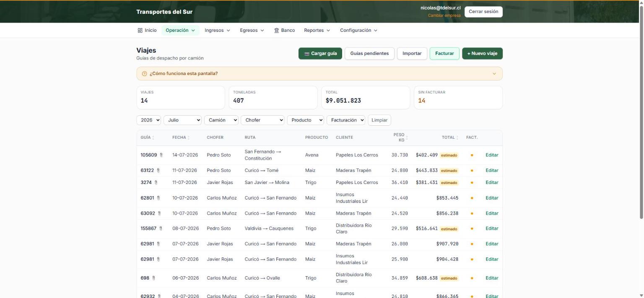644x298 pixels.
Task: Click the Importar button
Action: coord(412,54)
